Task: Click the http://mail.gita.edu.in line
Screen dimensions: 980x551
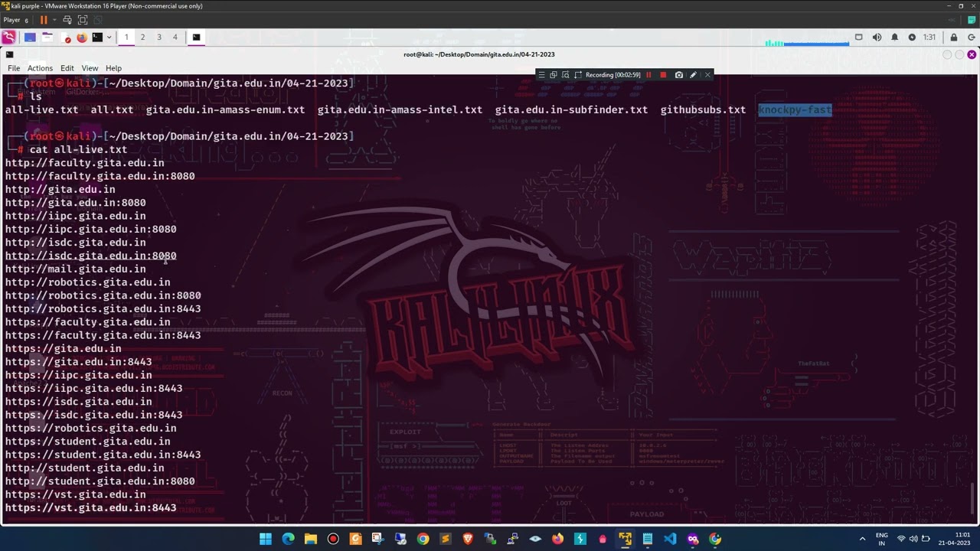Action: 76,269
